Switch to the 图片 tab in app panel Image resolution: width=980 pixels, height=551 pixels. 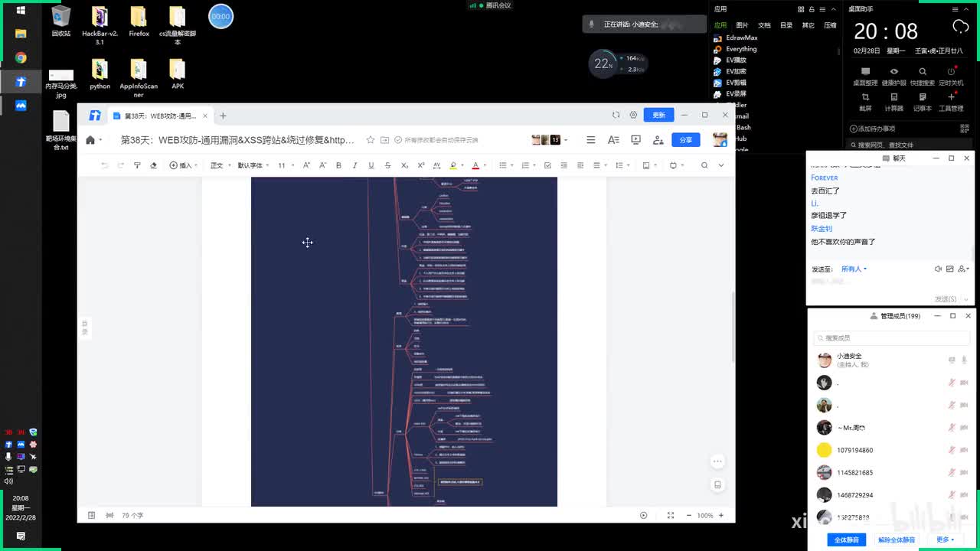[x=742, y=25]
